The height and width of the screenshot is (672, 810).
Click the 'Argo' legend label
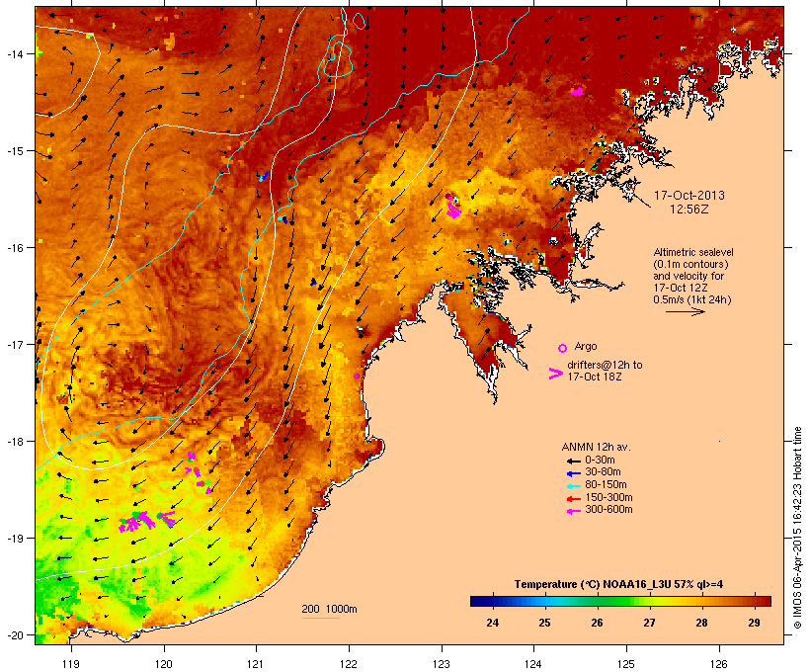pos(586,346)
